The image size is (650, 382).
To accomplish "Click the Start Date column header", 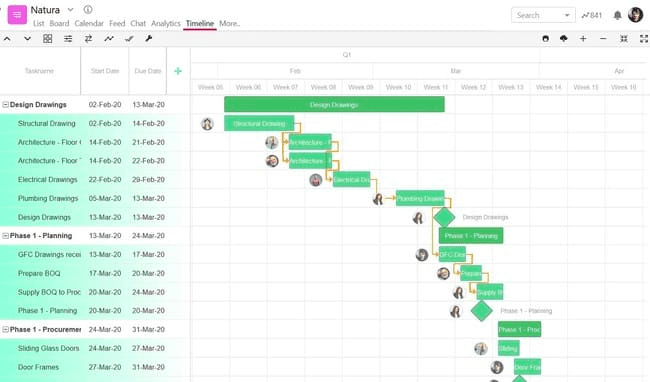I will 105,71.
